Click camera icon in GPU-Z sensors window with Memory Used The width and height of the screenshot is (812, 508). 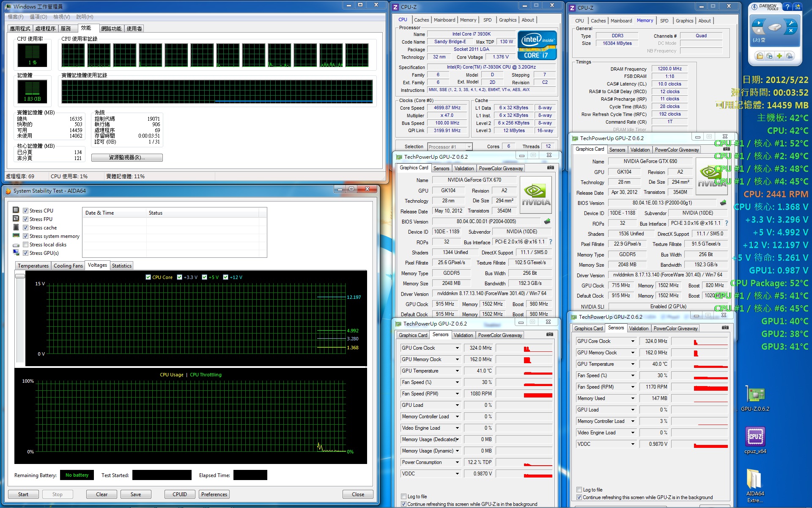pos(725,328)
